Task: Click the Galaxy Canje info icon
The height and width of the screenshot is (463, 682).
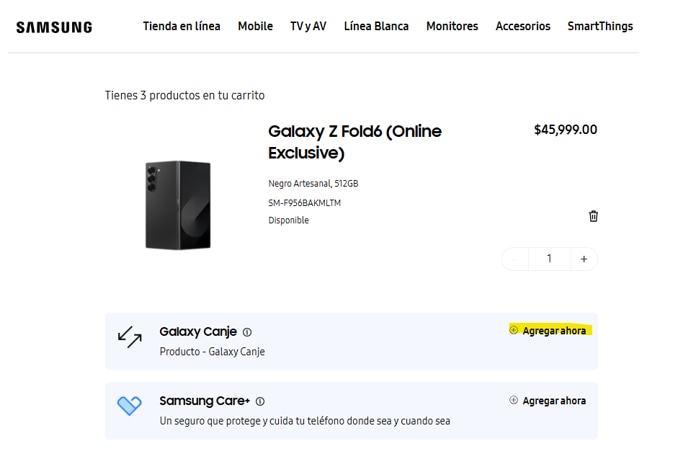Action: 247,332
